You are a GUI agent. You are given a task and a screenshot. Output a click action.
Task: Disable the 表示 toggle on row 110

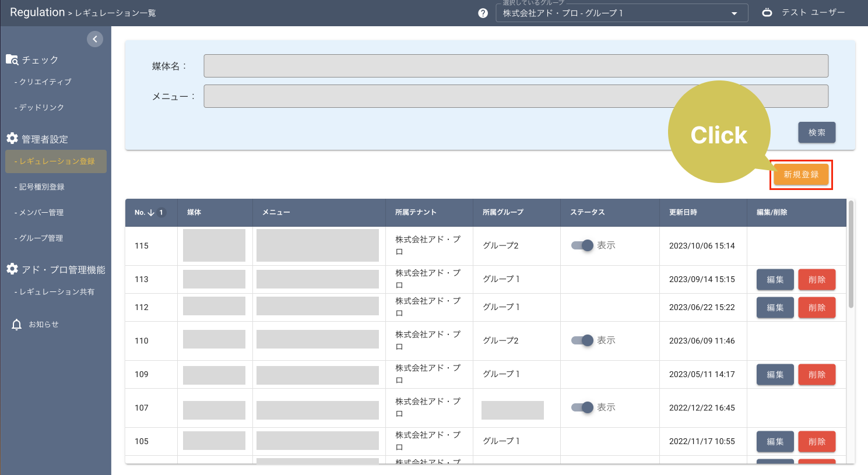click(x=582, y=340)
